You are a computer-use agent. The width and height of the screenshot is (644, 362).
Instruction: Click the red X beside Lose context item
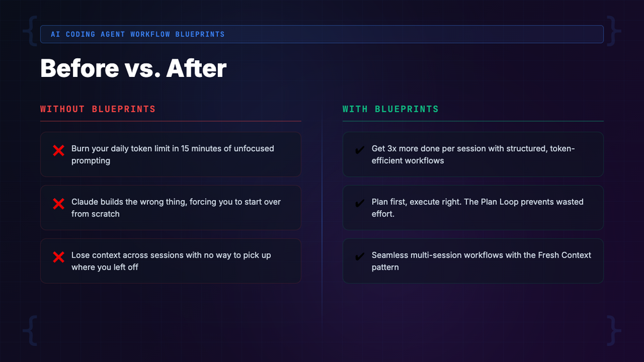[58, 257]
